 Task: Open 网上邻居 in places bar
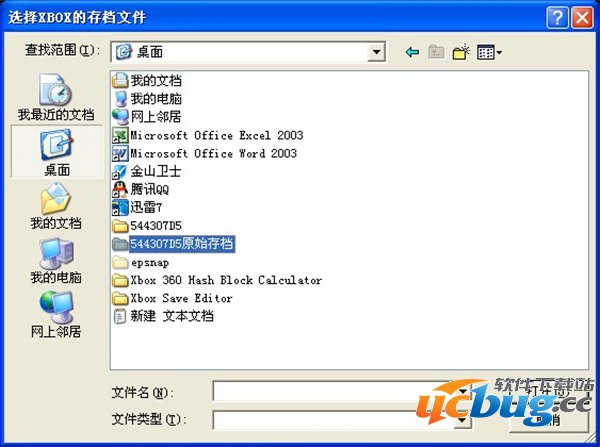point(56,314)
